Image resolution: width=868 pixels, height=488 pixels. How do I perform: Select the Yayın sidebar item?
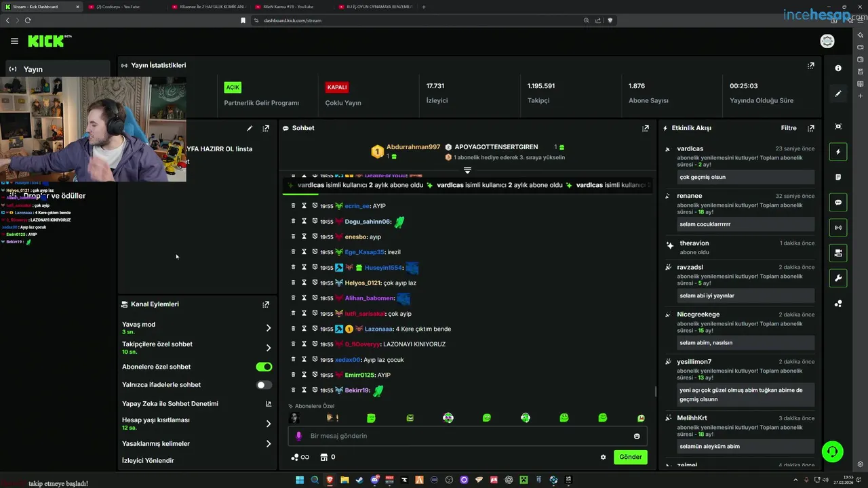pyautogui.click(x=58, y=69)
